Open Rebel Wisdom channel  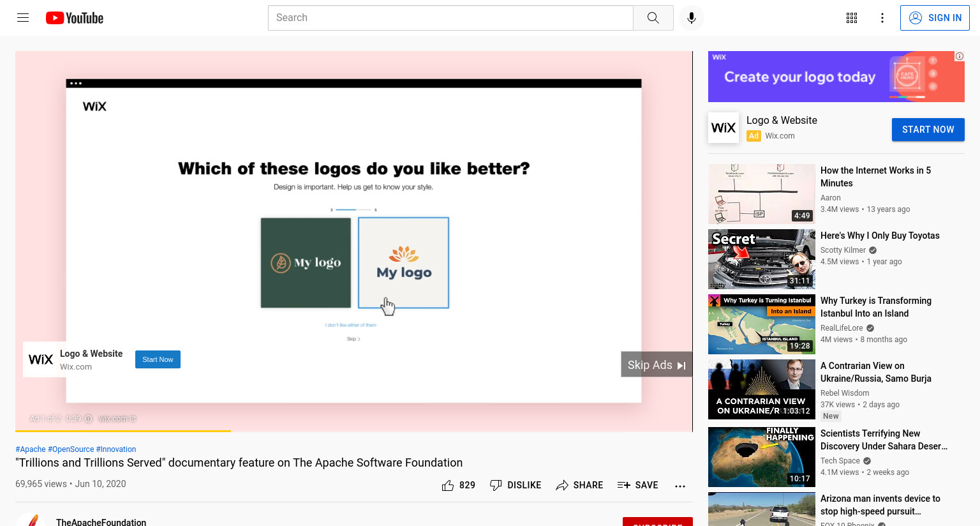point(845,393)
